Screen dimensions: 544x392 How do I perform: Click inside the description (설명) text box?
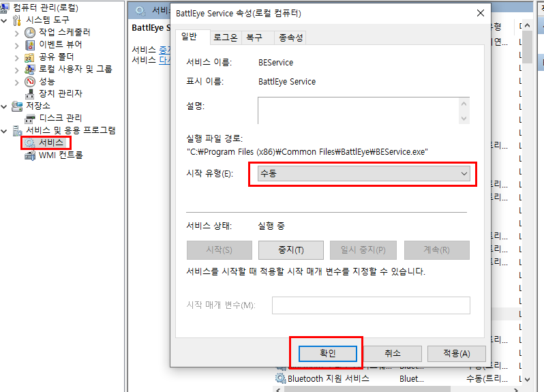point(359,110)
